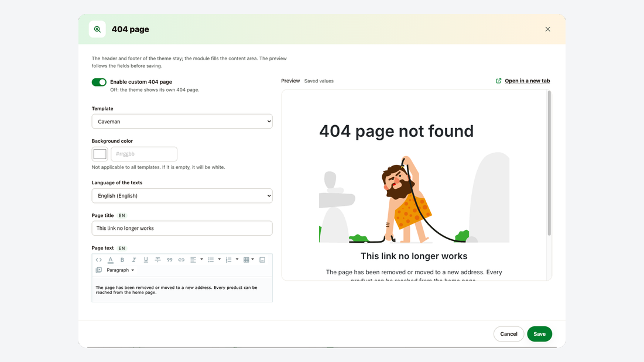Click the '404 page not found' preview heading
The width and height of the screenshot is (644, 362).
click(x=396, y=132)
